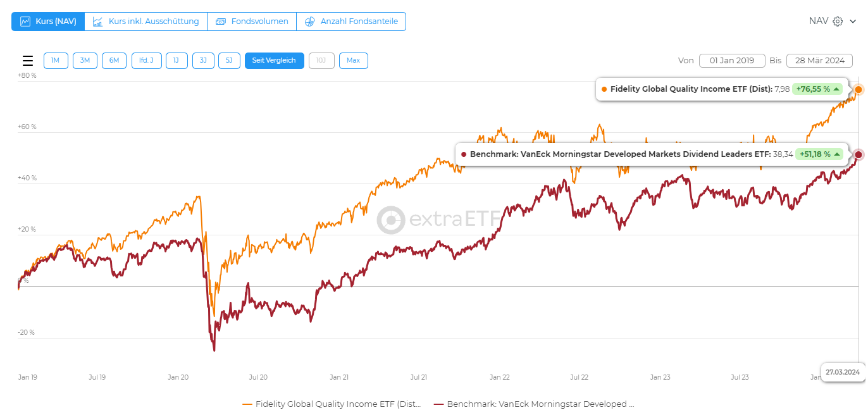Viewport: 868px width, 410px height.
Task: Click the line chart icon in Kurs (NAV) tab
Action: (25, 22)
